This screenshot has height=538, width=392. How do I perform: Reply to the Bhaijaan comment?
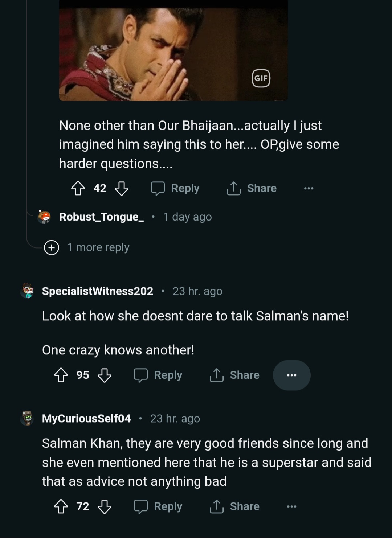[x=175, y=188]
